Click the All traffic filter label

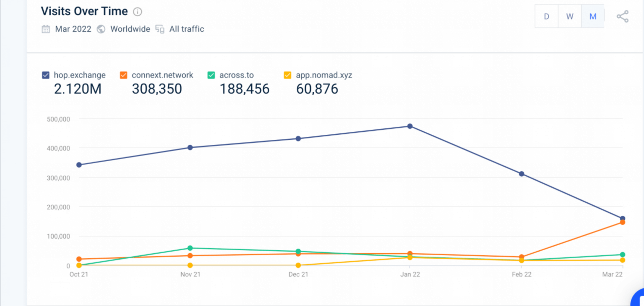point(187,29)
